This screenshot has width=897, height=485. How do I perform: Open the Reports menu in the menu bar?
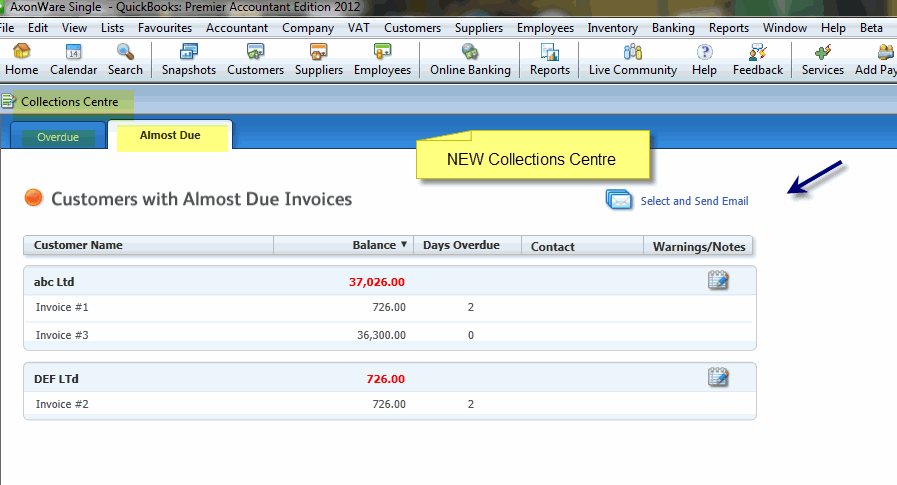pyautogui.click(x=729, y=27)
